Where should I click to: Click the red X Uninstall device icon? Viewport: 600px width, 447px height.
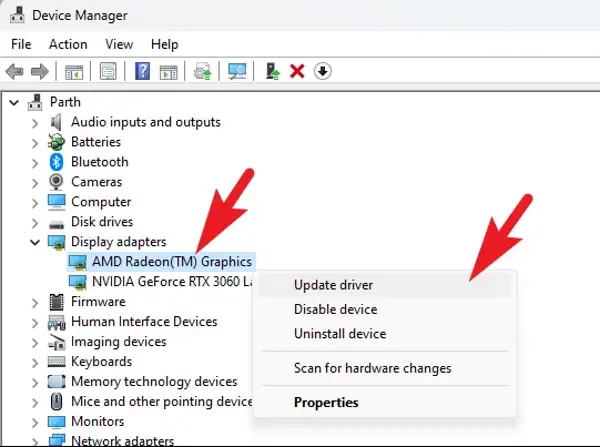(x=297, y=72)
